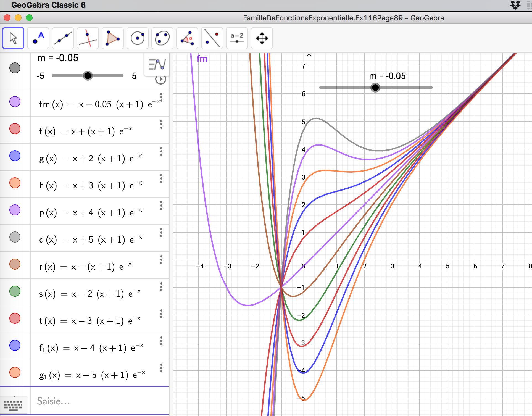Select the Slider a=2 tool
Screen dimensions: 532x416
pyautogui.click(x=237, y=38)
